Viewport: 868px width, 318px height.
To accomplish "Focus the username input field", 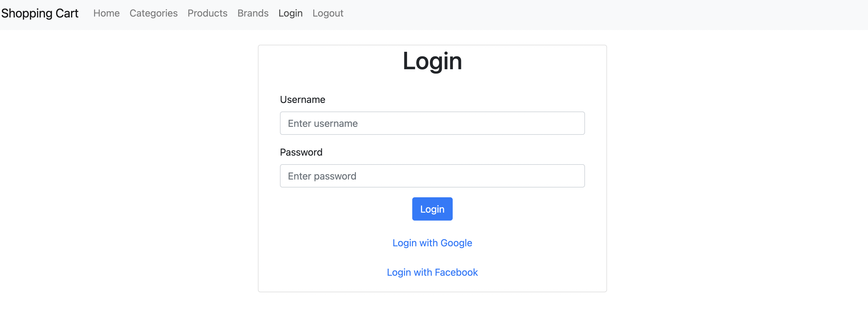I will [x=432, y=123].
